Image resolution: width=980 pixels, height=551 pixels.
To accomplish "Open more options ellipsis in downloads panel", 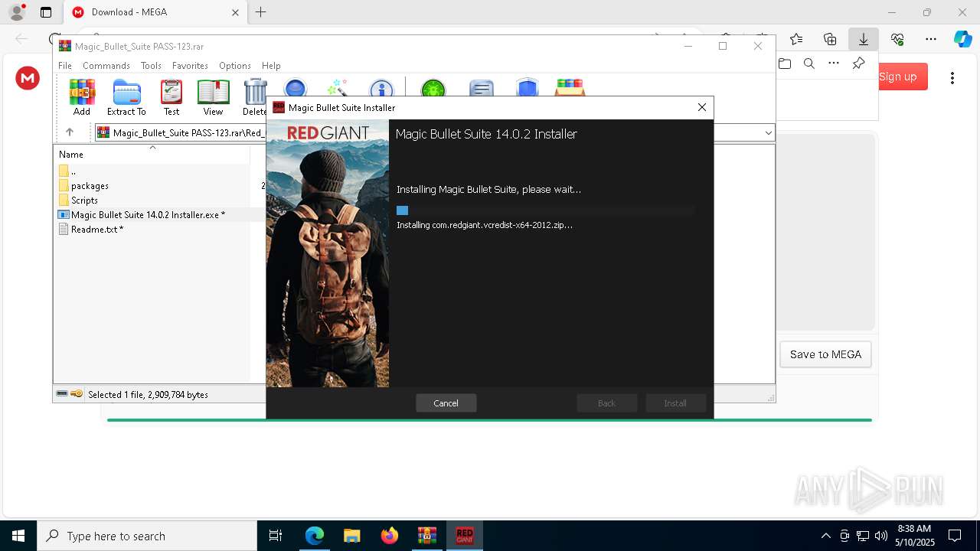I will [x=834, y=64].
